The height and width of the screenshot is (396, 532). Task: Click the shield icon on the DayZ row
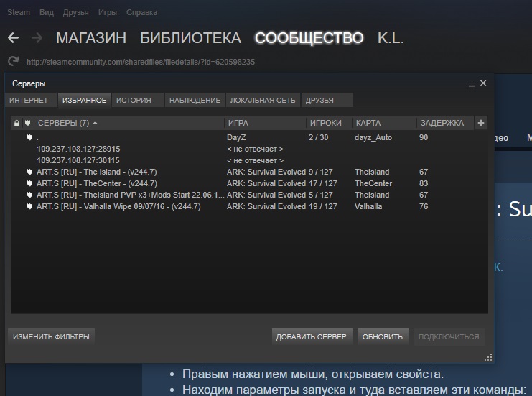pos(29,137)
